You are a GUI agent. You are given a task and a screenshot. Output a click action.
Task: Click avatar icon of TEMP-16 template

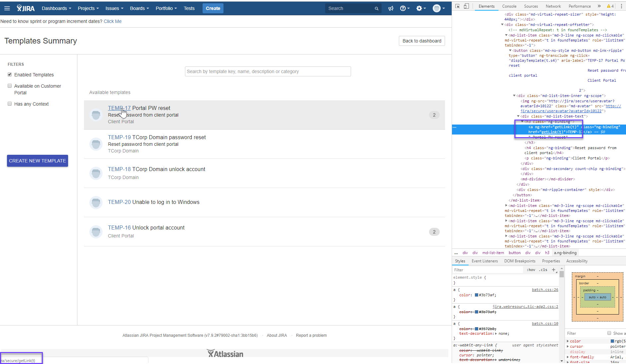coord(96,232)
